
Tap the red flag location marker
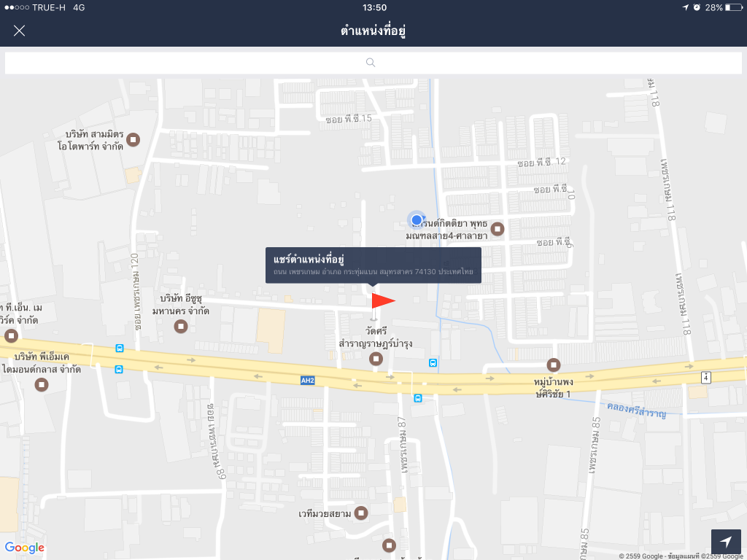tap(381, 301)
